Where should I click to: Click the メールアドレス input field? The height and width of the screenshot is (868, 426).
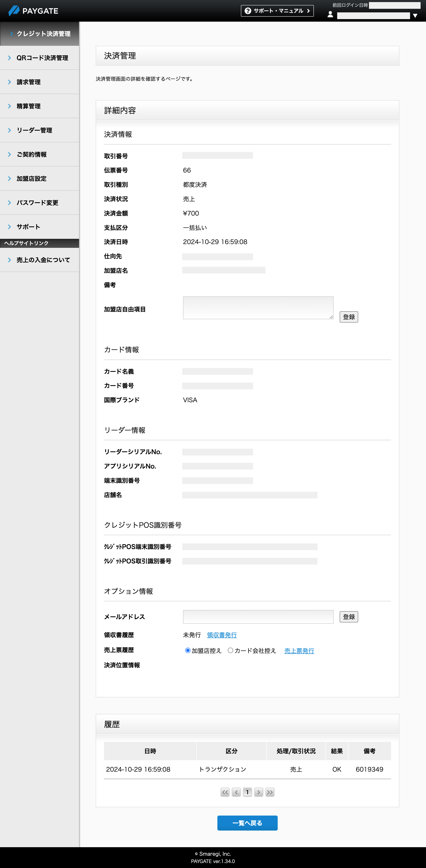(x=258, y=617)
